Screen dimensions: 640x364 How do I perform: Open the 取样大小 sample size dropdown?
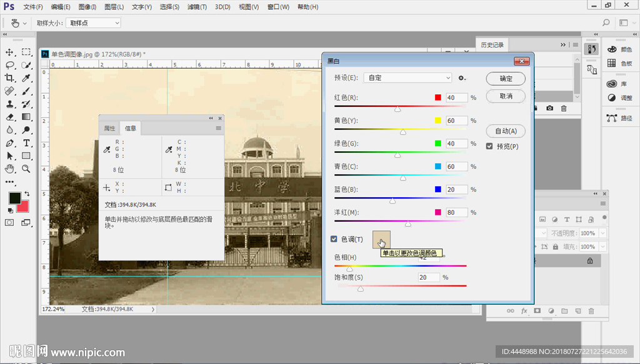93,23
